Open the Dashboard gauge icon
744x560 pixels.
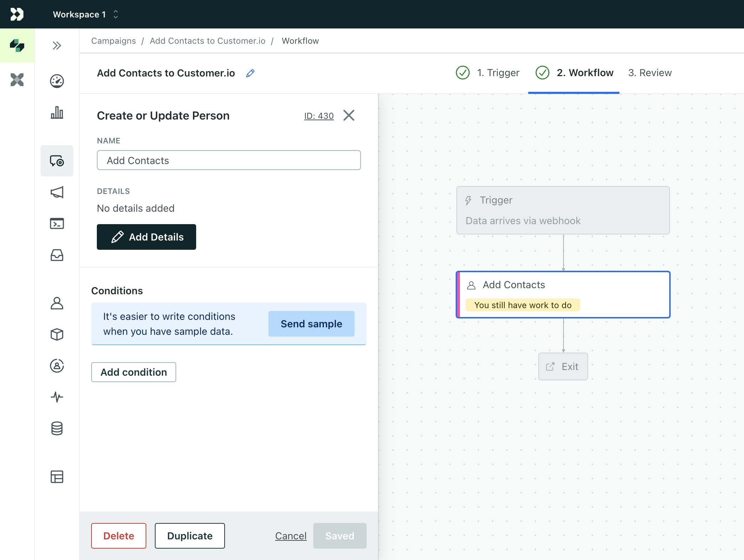click(57, 81)
